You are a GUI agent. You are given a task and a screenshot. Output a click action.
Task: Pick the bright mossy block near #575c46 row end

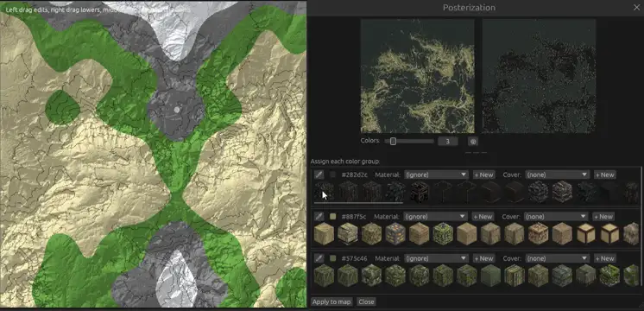610,276
